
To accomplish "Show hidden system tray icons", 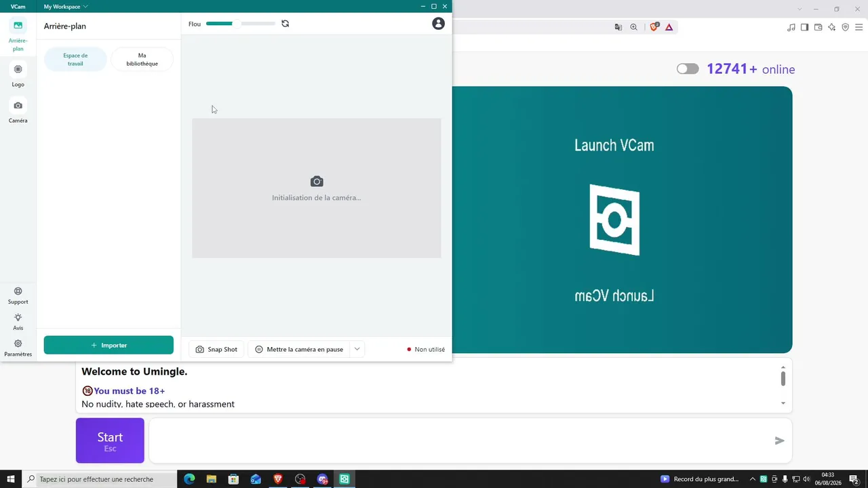I will (x=752, y=479).
